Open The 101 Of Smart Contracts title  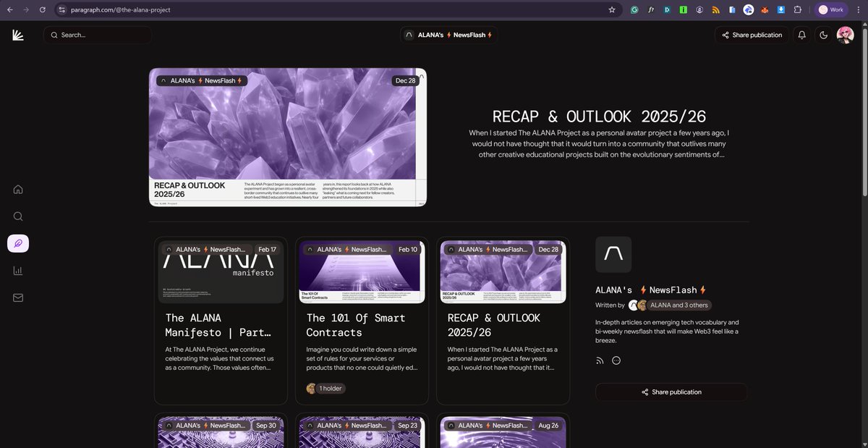click(356, 325)
